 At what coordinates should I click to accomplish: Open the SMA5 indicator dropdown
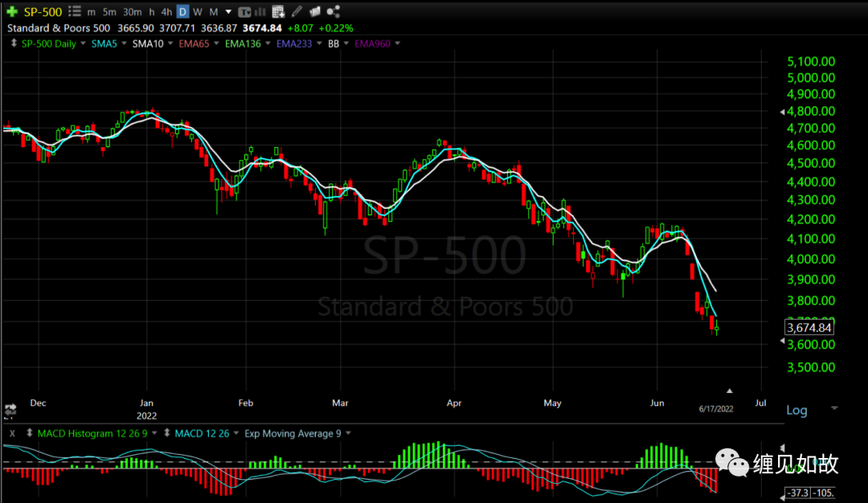(124, 43)
